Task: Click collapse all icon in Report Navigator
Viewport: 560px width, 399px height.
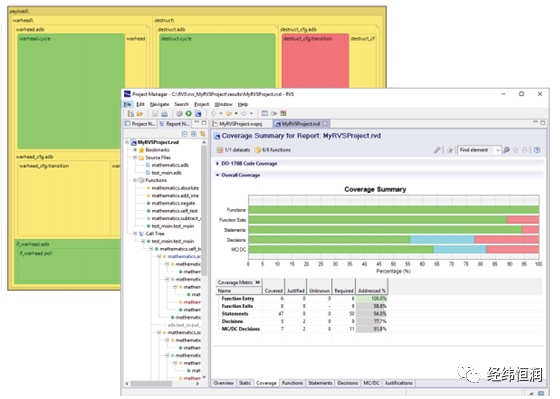Action: tap(185, 134)
